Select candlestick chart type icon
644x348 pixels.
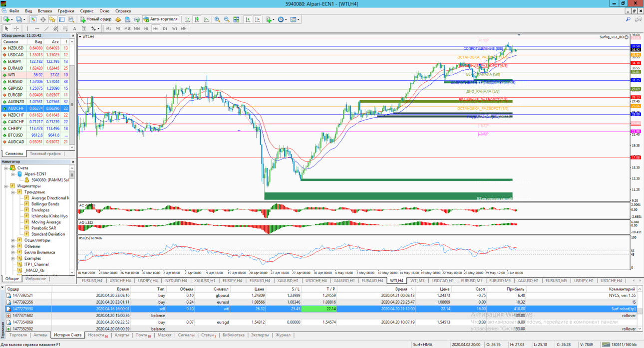coord(197,19)
